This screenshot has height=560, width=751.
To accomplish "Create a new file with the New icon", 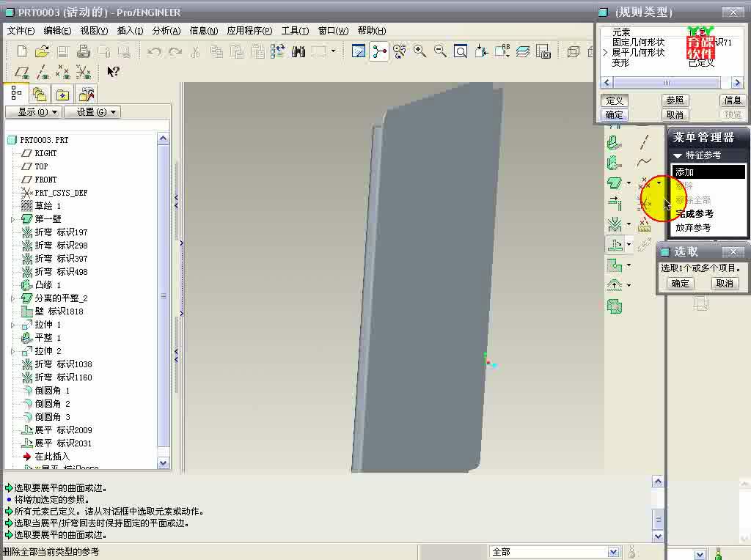I will 22,51.
